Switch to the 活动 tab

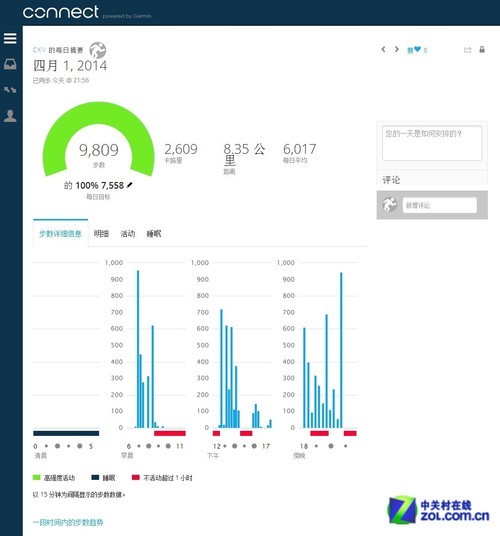(x=127, y=233)
